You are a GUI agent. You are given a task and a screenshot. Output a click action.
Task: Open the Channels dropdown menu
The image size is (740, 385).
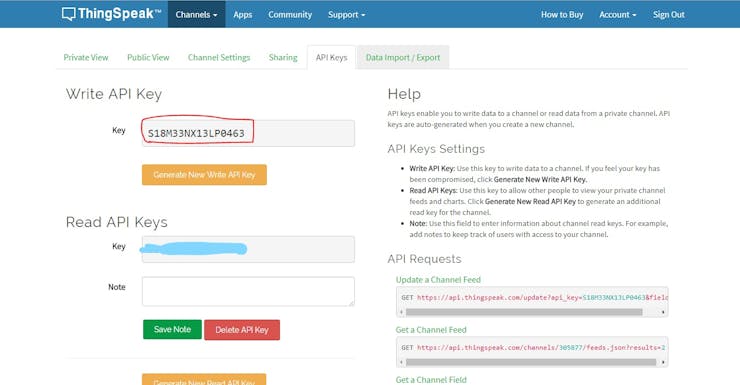point(196,14)
